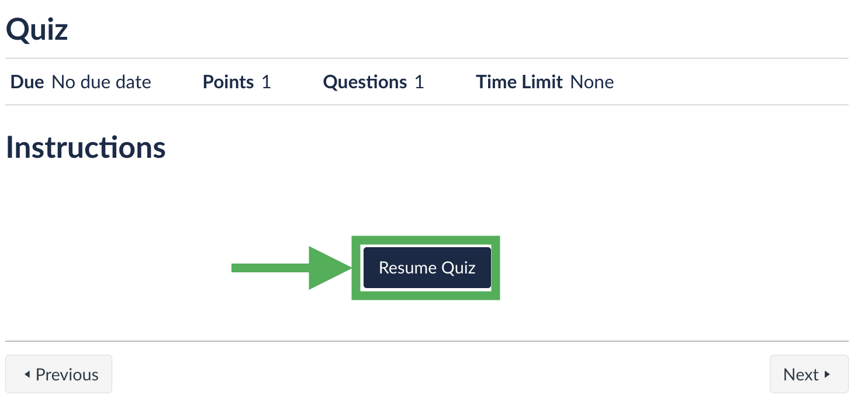Click the "No due date" text
The image size is (868, 419).
101,82
